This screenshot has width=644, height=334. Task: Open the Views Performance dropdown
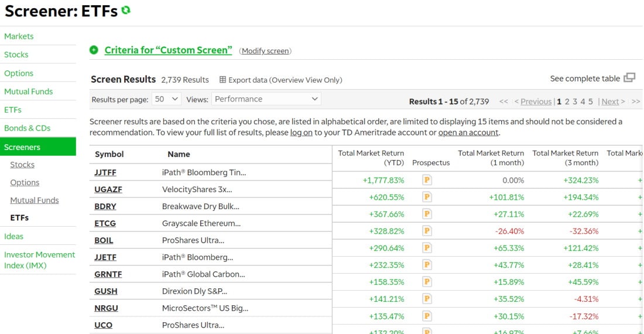(x=266, y=99)
